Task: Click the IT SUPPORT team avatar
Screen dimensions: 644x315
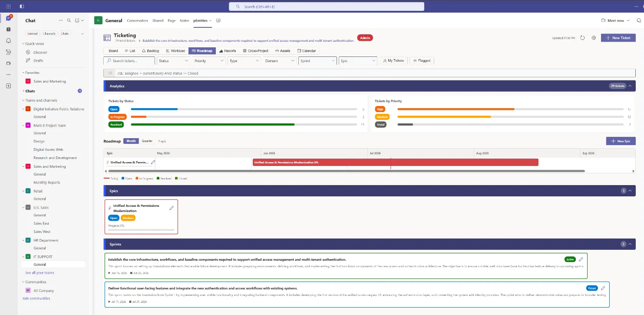Action: (28, 256)
